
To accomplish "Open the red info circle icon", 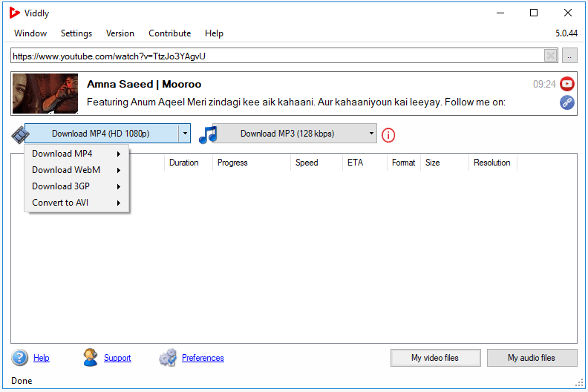I will click(x=388, y=135).
